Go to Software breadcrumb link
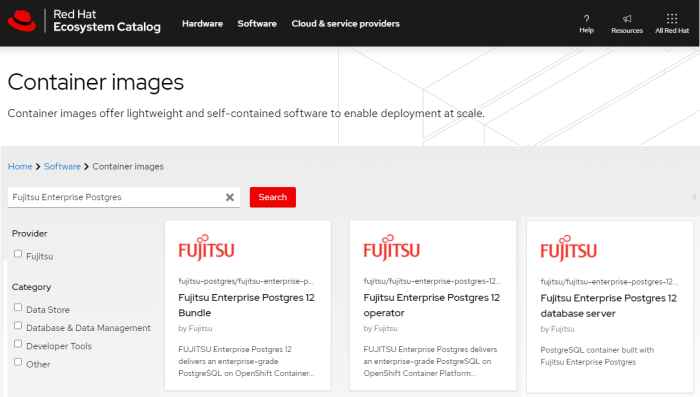 (x=62, y=167)
